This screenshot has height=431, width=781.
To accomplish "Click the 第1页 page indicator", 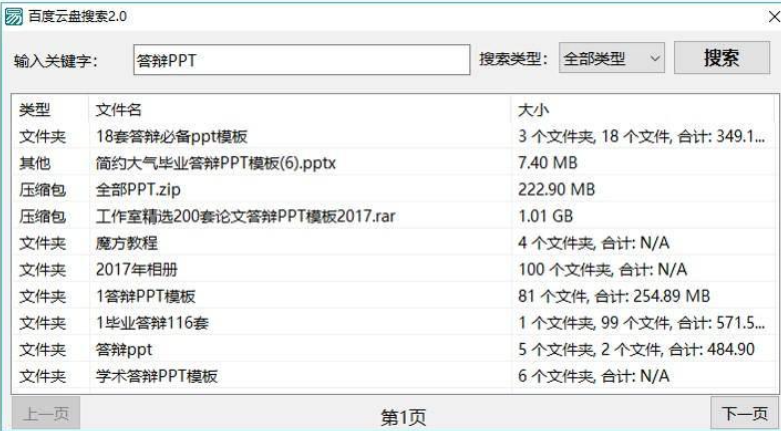I will click(x=403, y=417).
